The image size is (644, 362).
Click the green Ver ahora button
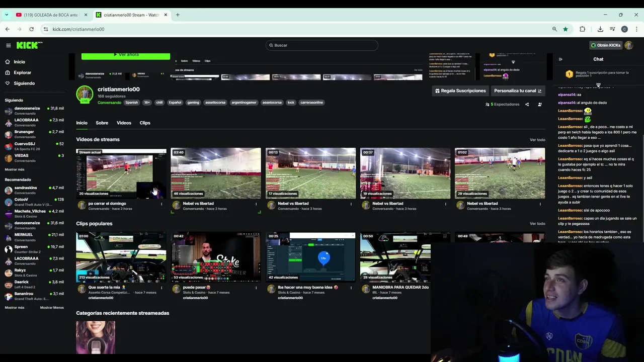click(126, 55)
